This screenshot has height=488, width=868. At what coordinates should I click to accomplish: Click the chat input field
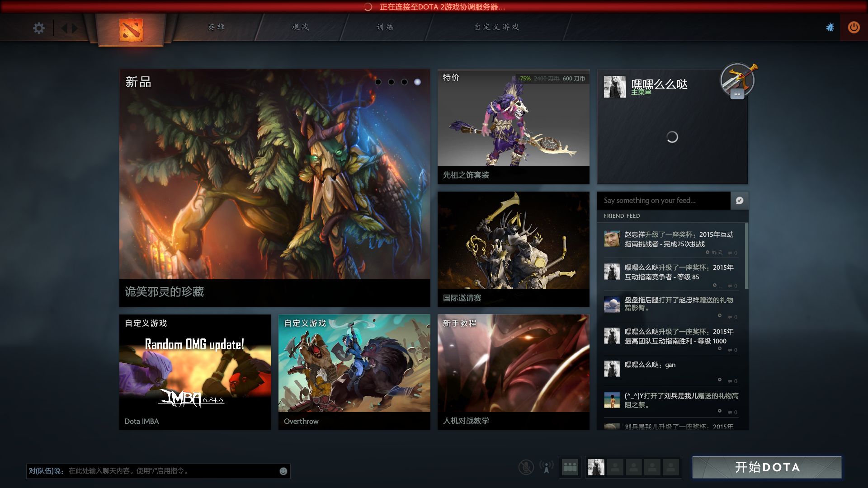click(x=158, y=471)
